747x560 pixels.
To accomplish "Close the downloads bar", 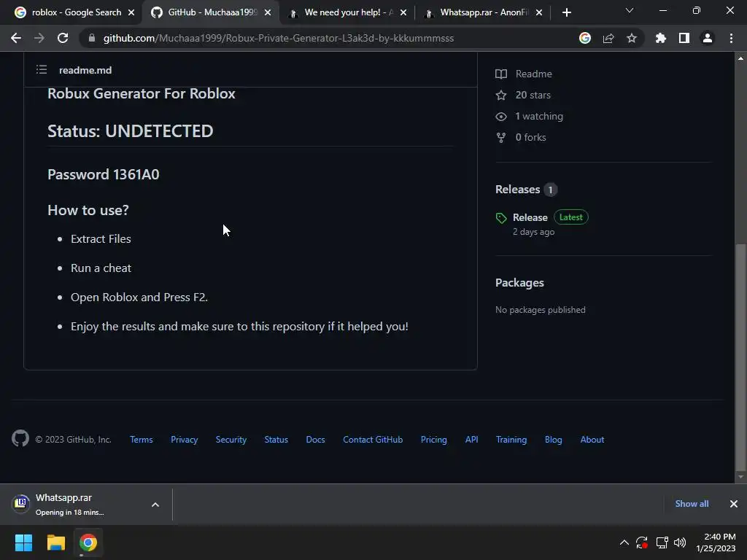I will [x=734, y=504].
